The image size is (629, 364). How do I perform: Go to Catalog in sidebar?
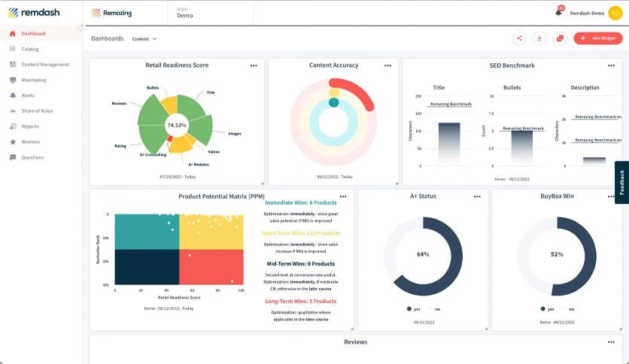[x=30, y=49]
